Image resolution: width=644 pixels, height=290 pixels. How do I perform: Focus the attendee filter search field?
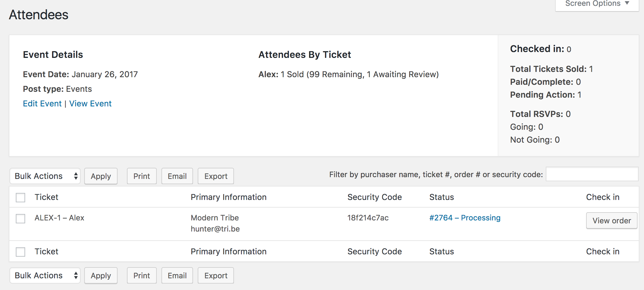point(592,174)
